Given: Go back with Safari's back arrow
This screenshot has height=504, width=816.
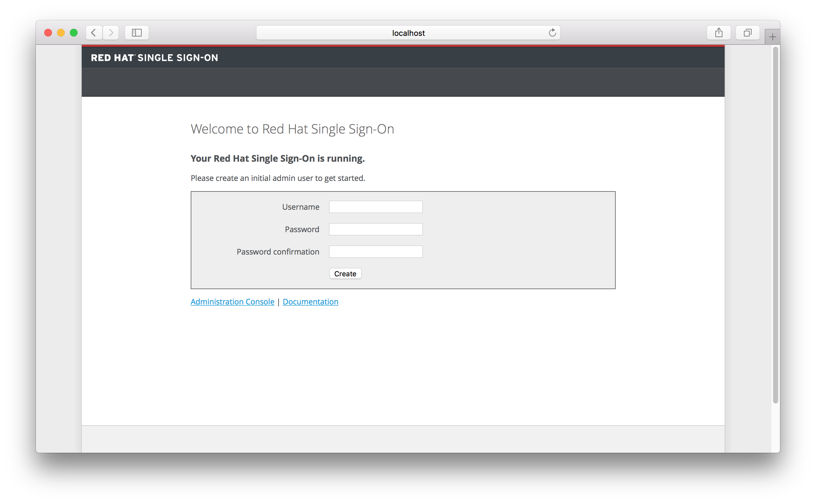Looking at the screenshot, I should [x=94, y=33].
